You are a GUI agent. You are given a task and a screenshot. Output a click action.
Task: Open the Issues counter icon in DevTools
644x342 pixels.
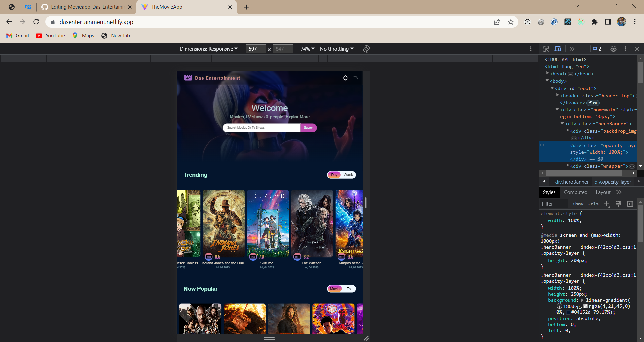[597, 49]
